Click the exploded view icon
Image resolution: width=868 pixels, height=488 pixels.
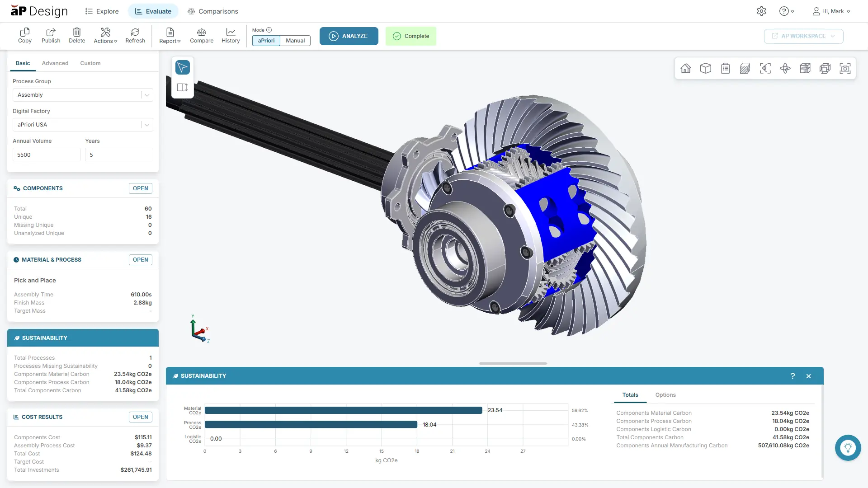(x=825, y=68)
